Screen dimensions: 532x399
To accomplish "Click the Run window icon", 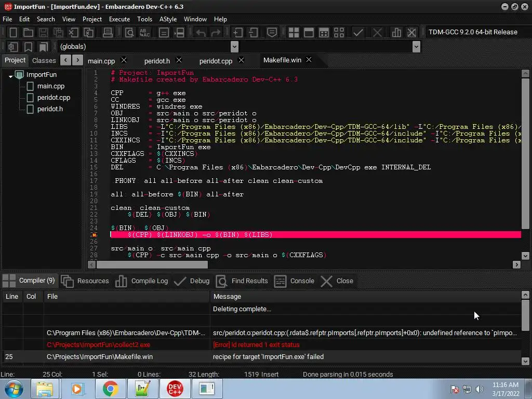I will (309, 33).
